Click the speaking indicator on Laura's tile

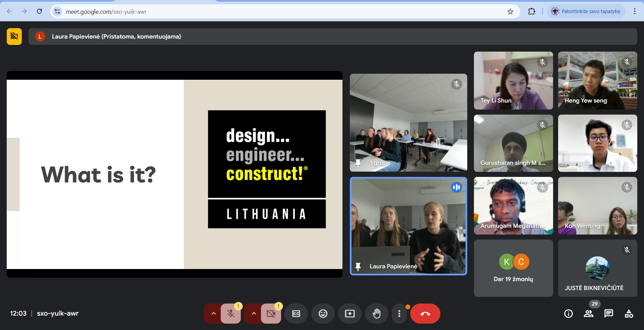tap(456, 187)
